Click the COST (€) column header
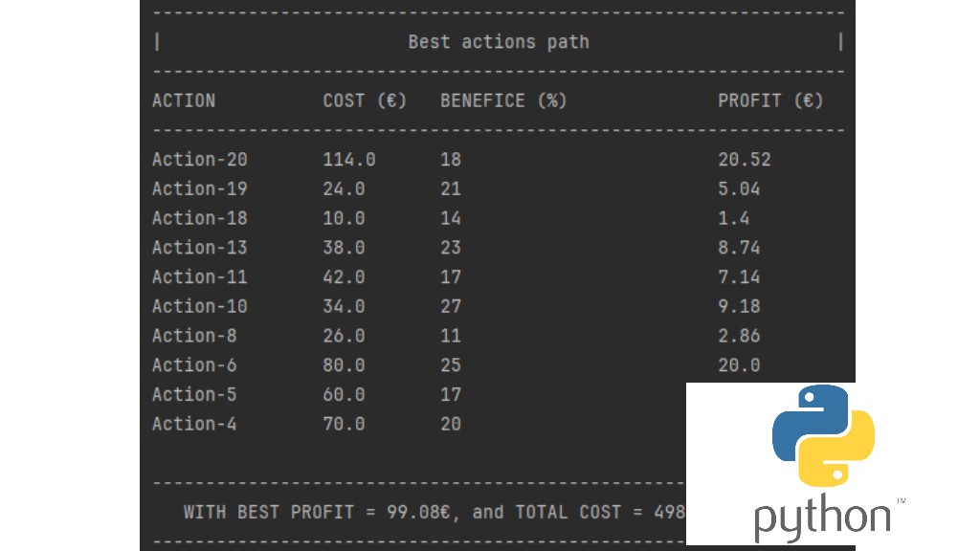Viewport: 980px width, 551px height. (365, 100)
